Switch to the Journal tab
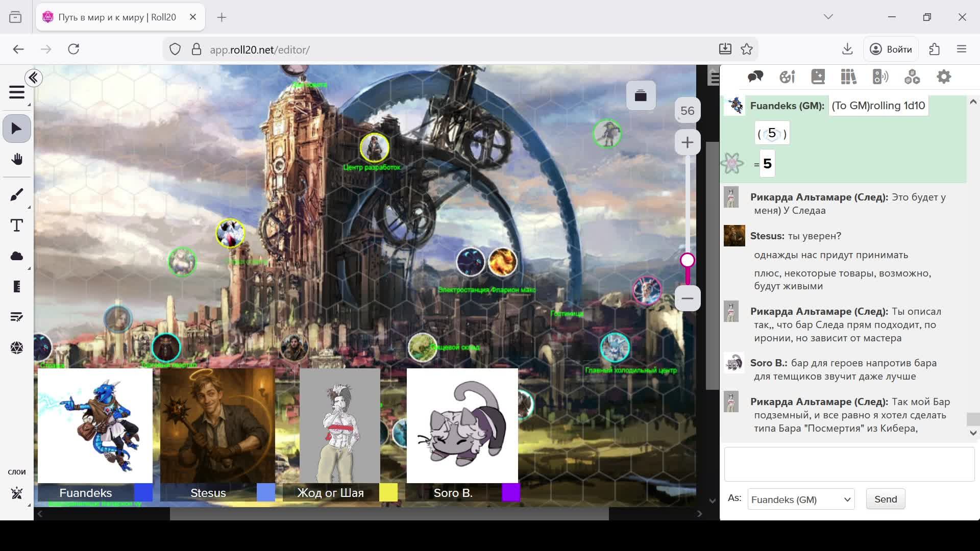 [818, 77]
